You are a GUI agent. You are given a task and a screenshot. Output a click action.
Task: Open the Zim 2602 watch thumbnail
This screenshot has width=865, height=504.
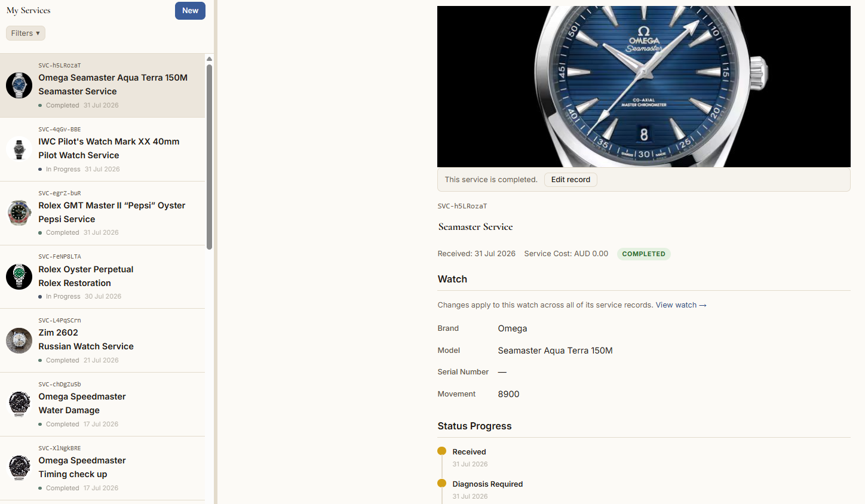pos(19,341)
